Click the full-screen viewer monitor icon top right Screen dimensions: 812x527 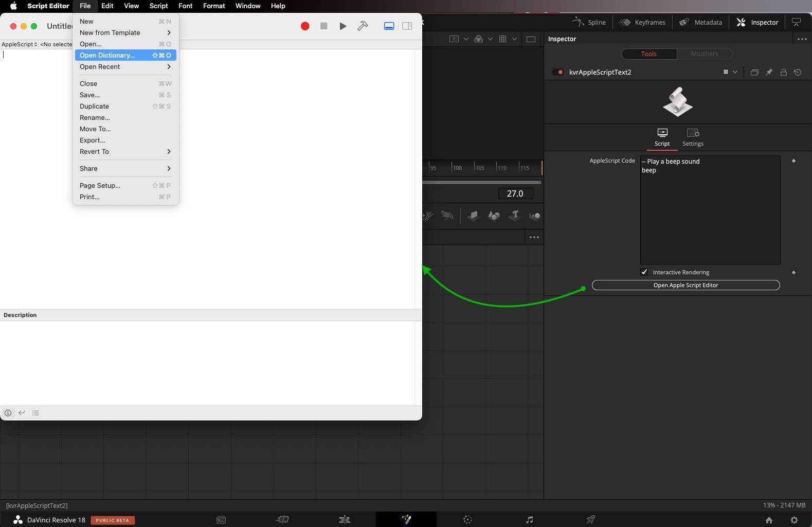(796, 22)
